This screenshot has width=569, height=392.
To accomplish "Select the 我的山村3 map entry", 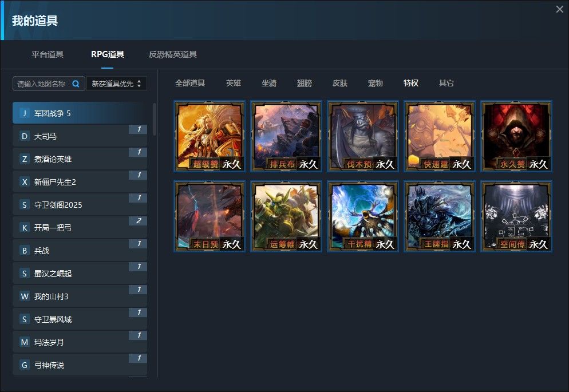I will [x=80, y=296].
